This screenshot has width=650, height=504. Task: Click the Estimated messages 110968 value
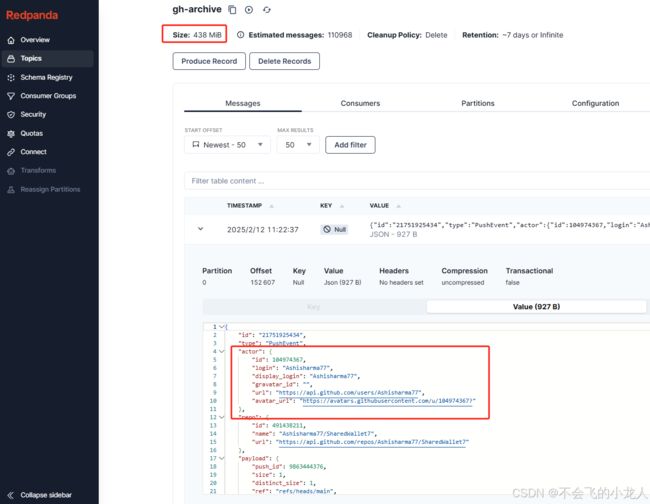[x=340, y=35]
